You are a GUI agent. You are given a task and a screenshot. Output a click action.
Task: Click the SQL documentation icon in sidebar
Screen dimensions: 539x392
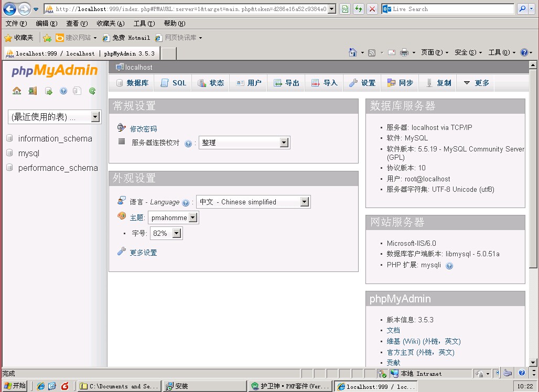(77, 91)
